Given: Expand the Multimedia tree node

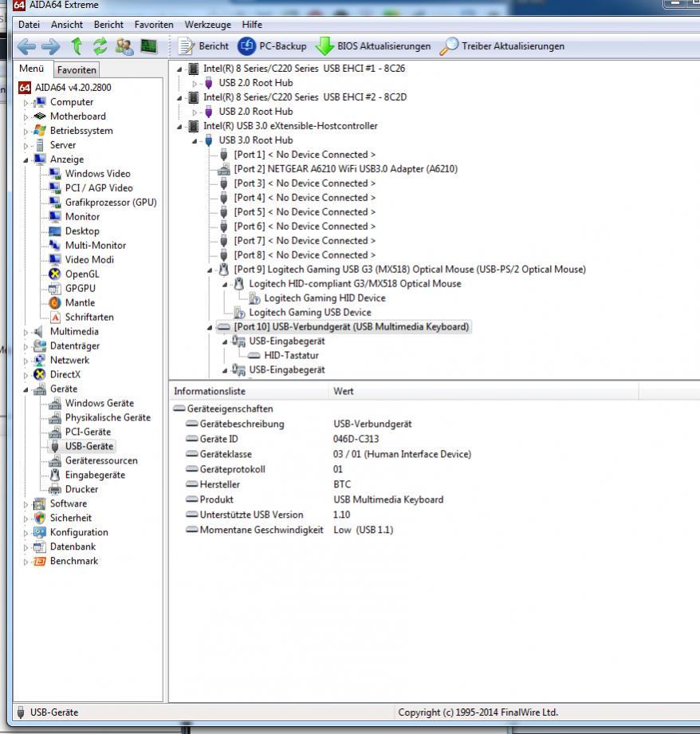Looking at the screenshot, I should point(26,332).
